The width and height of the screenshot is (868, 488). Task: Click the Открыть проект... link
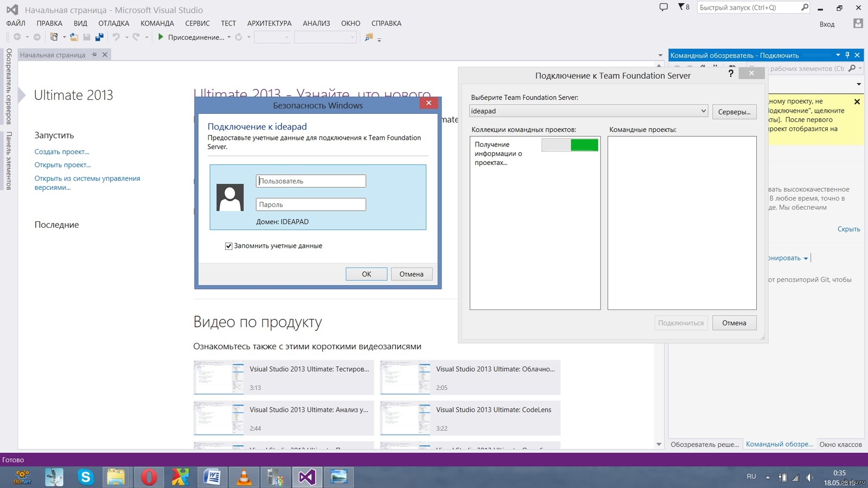click(63, 165)
